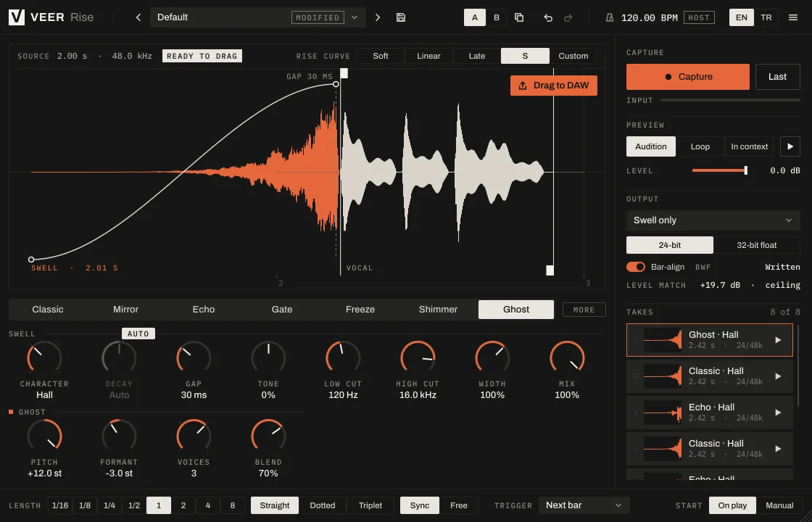Select the Gate mode tab
Screen dimensions: 812x522
(x=282, y=310)
